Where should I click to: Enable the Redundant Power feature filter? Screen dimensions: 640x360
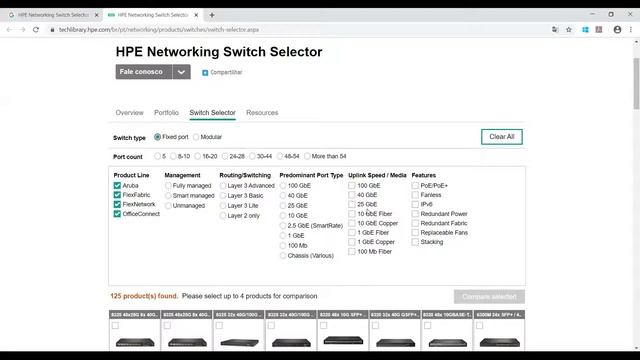415,214
